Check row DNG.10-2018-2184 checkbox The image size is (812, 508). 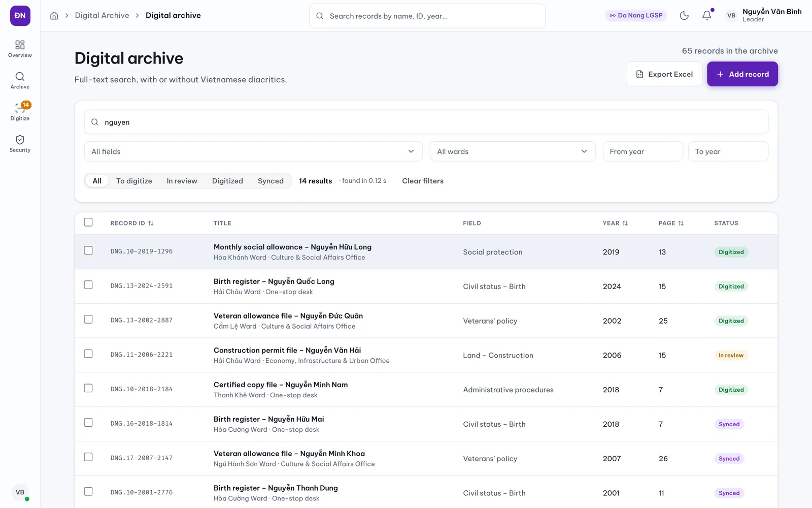pos(88,389)
